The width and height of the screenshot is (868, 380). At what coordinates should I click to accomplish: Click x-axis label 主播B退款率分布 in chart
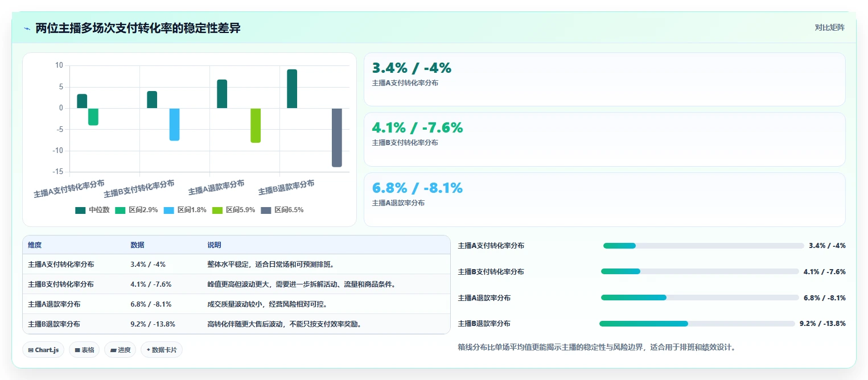coord(286,188)
